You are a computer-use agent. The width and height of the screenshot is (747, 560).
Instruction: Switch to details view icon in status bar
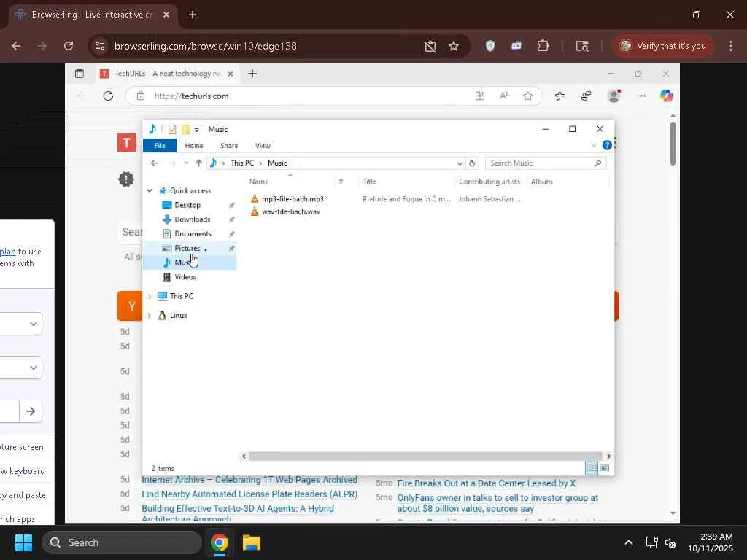tap(592, 468)
